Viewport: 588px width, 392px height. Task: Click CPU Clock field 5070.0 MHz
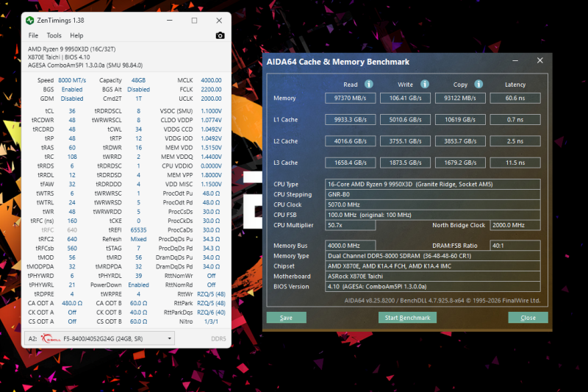click(x=433, y=204)
